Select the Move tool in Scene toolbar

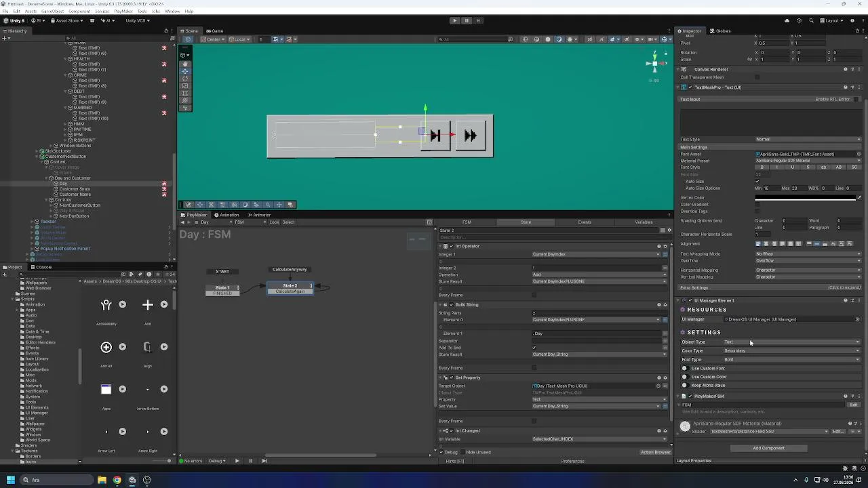click(186, 70)
